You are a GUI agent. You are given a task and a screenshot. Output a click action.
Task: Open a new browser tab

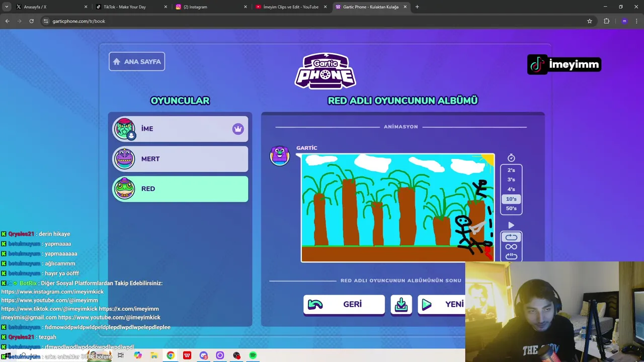[x=417, y=7]
